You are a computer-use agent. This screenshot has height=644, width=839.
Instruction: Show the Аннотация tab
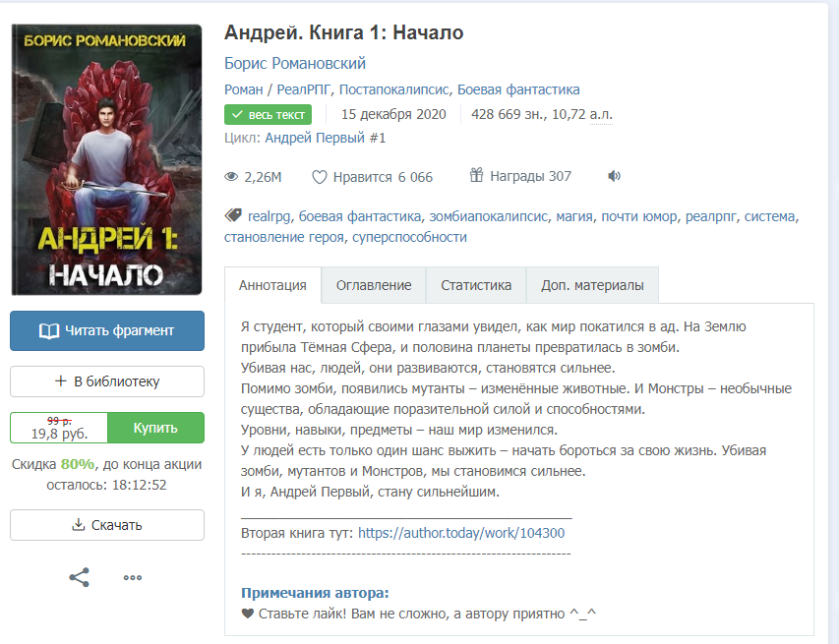click(272, 285)
